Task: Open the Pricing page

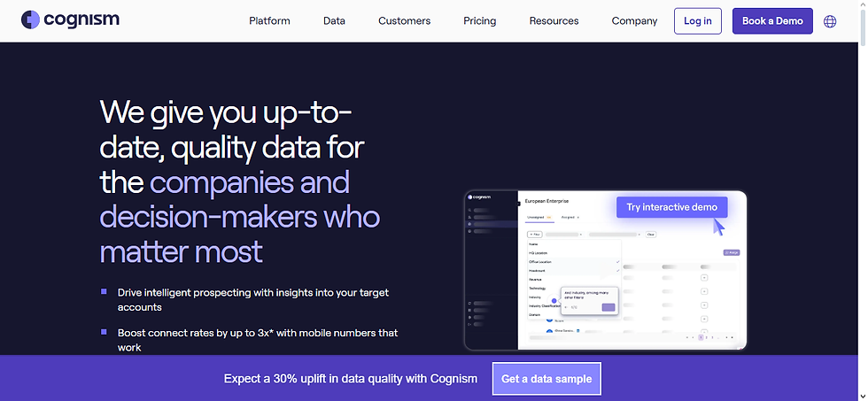Action: tap(479, 20)
